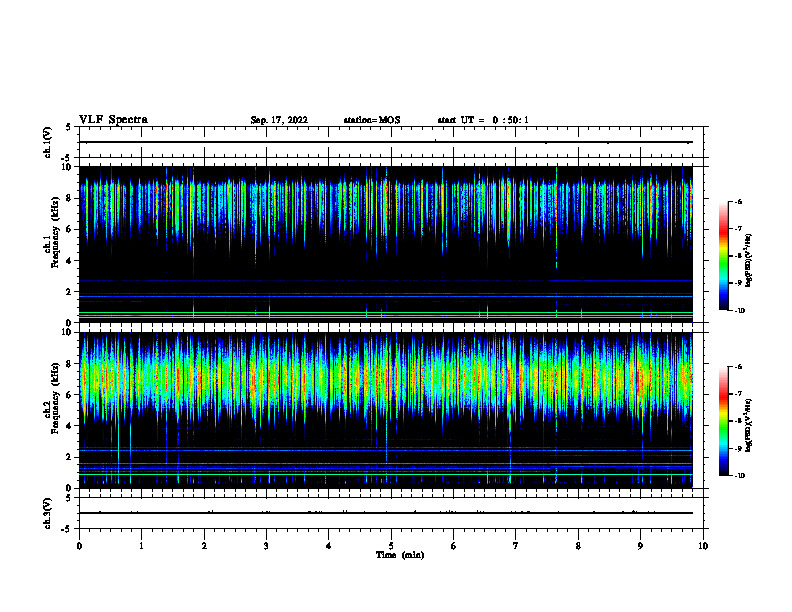Click time axis tick label 9
The height and width of the screenshot is (612, 792).
click(640, 546)
